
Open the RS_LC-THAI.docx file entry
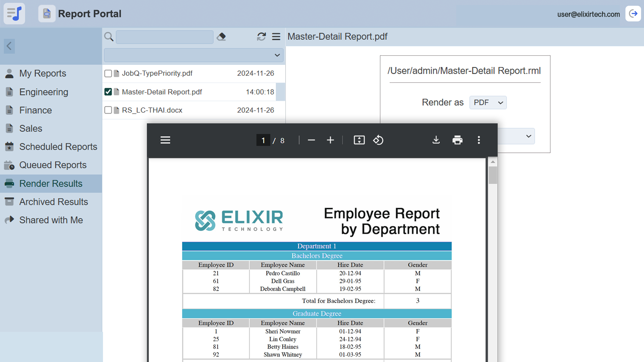(x=152, y=110)
